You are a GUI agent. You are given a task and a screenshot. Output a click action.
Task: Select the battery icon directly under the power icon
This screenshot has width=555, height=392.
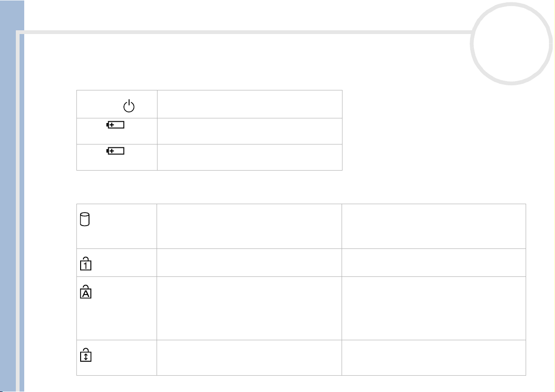click(x=116, y=124)
